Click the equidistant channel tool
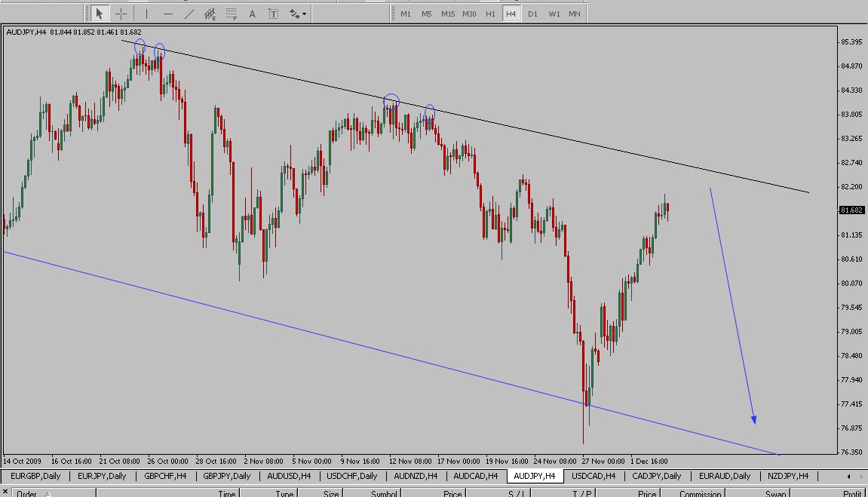This screenshot has height=497, width=868. point(210,14)
